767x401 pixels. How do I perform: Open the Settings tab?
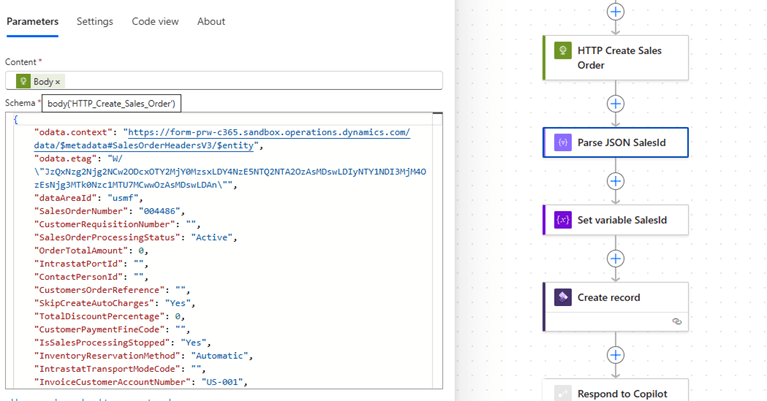point(95,21)
